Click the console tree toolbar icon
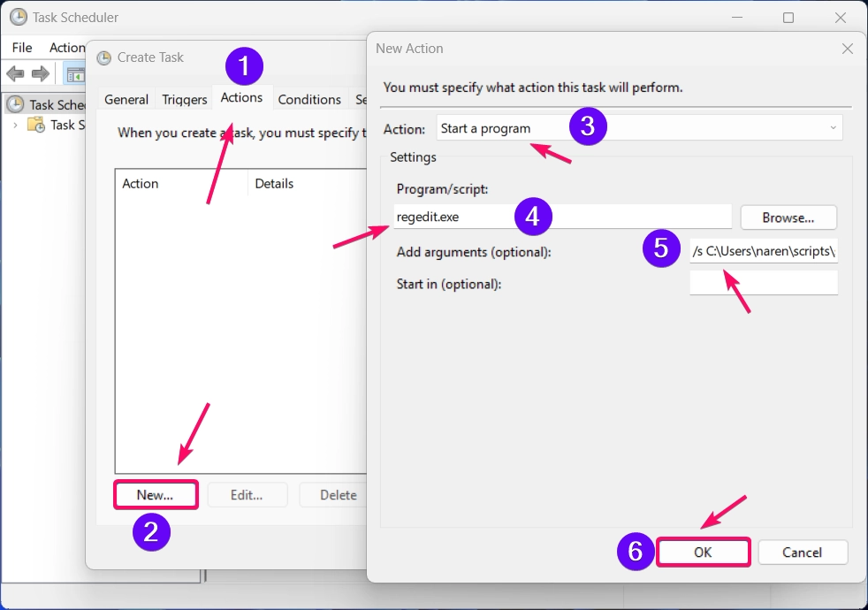Screen dimensions: 868x610 pos(75,73)
